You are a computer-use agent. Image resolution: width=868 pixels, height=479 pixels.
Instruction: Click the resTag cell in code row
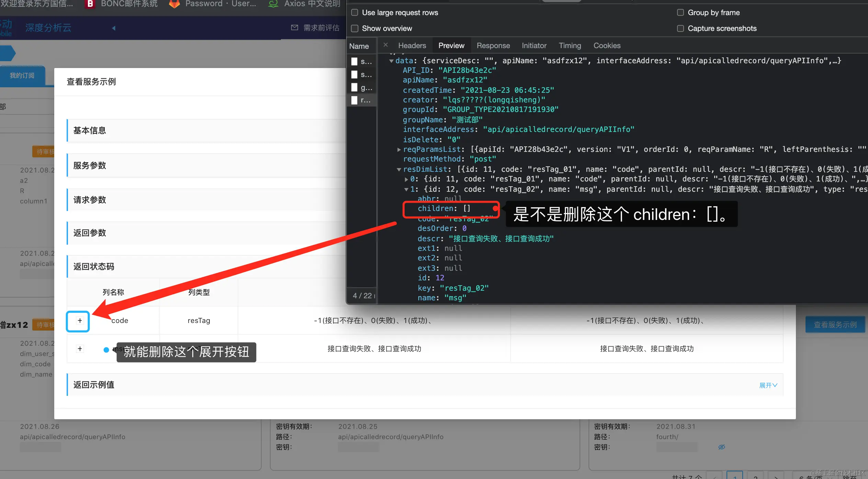(199, 321)
